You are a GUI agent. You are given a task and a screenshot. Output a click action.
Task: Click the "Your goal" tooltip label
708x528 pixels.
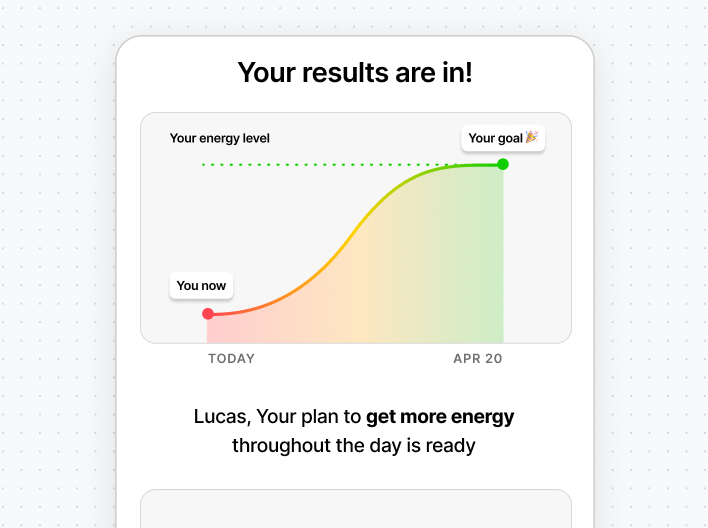(x=496, y=139)
